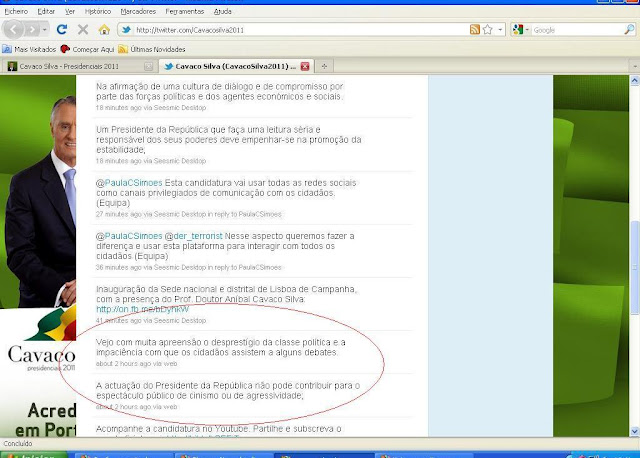Click the Google search box
The width and height of the screenshot is (640, 458).
[577, 30]
